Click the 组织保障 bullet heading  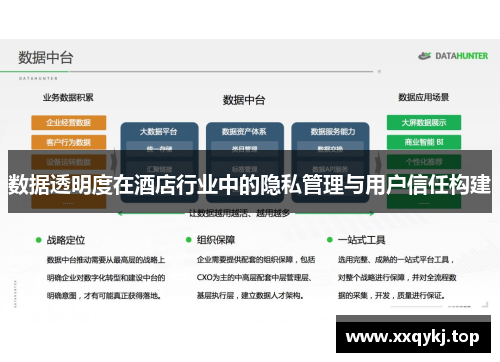(x=216, y=240)
